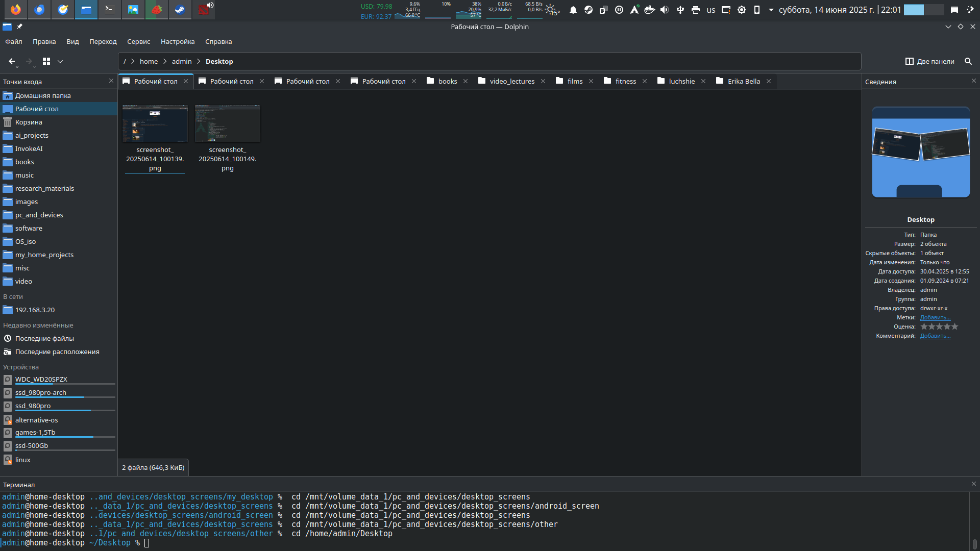Open the search magnifier in the toolbar
This screenshot has width=980, height=551.
pos(968,61)
